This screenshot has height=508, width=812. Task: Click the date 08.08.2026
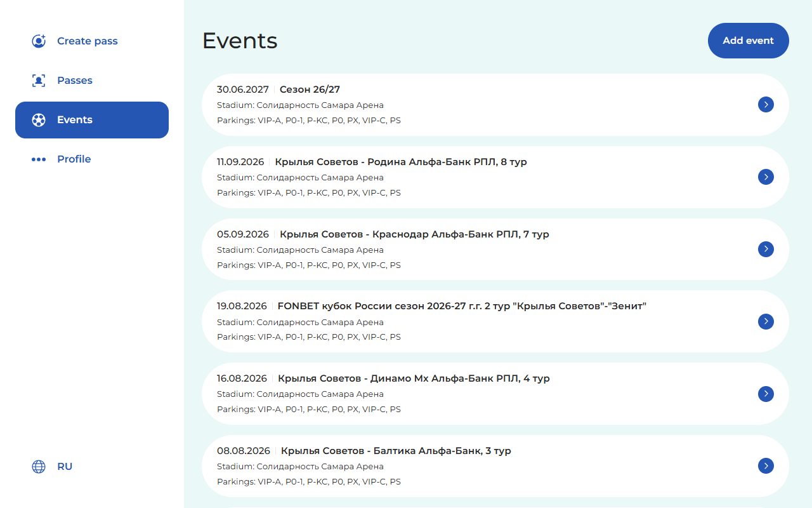tap(244, 451)
